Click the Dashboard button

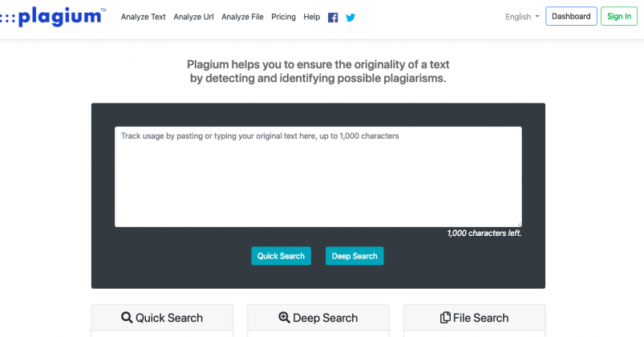pyautogui.click(x=571, y=16)
